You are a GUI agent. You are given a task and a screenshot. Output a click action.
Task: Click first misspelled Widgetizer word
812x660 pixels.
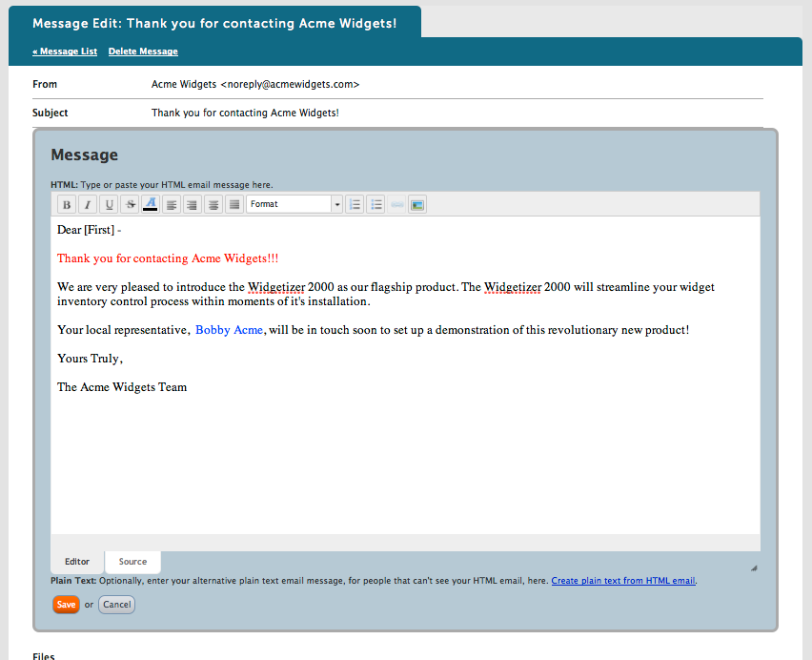(x=276, y=287)
